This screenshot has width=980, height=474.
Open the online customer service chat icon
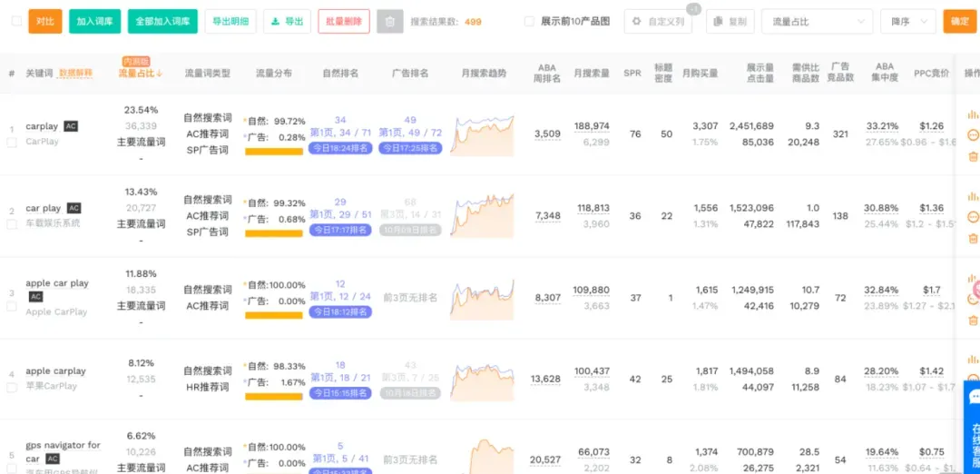(x=974, y=398)
